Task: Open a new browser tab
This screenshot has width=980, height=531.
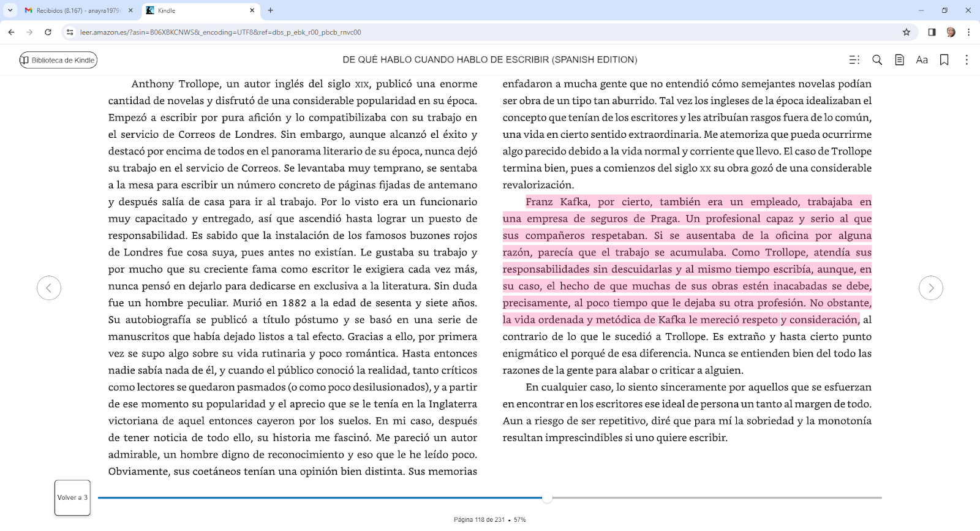Action: pyautogui.click(x=271, y=10)
